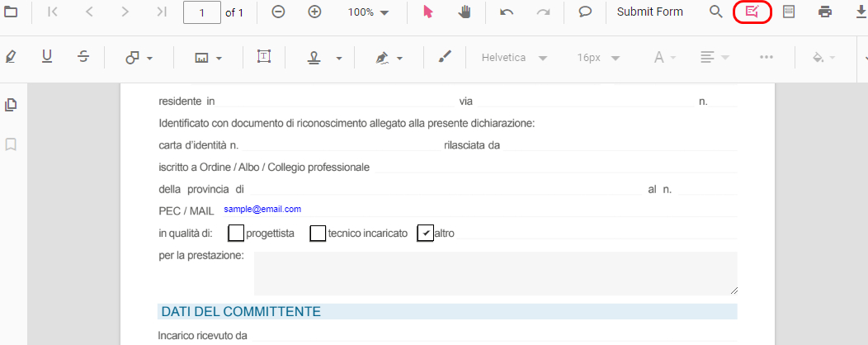Click the open file folder icon

pyautogui.click(x=10, y=12)
